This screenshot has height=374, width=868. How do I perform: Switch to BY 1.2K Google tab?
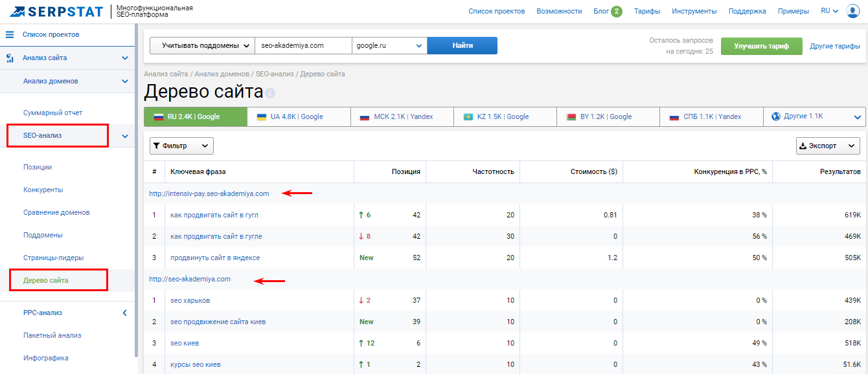click(x=608, y=117)
